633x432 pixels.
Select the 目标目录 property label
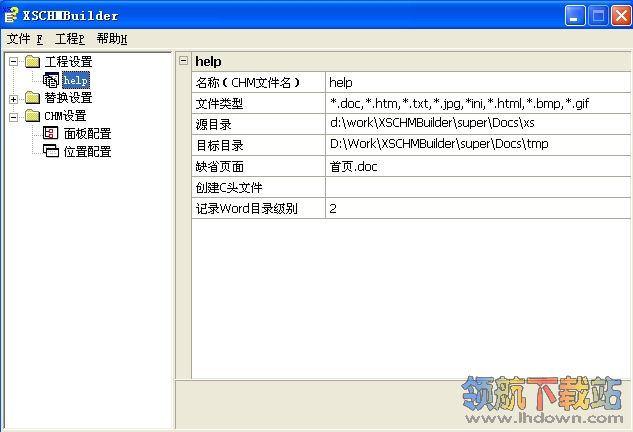(219, 145)
